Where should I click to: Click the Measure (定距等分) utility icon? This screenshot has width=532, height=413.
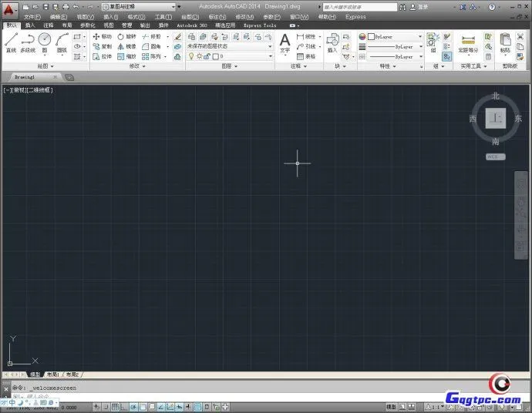pos(467,43)
